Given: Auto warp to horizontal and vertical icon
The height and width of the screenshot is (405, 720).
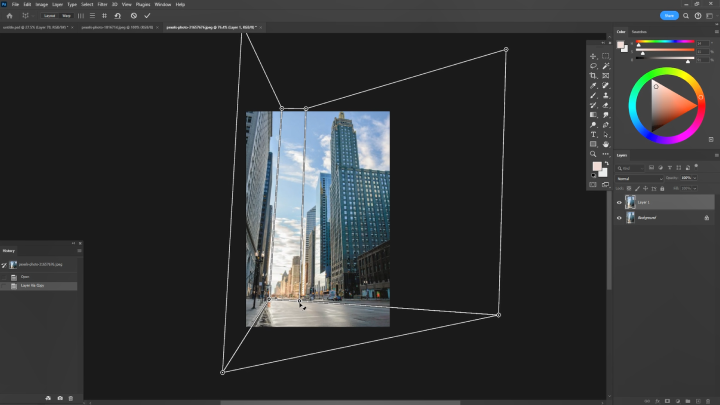Looking at the screenshot, I should click(x=104, y=16).
